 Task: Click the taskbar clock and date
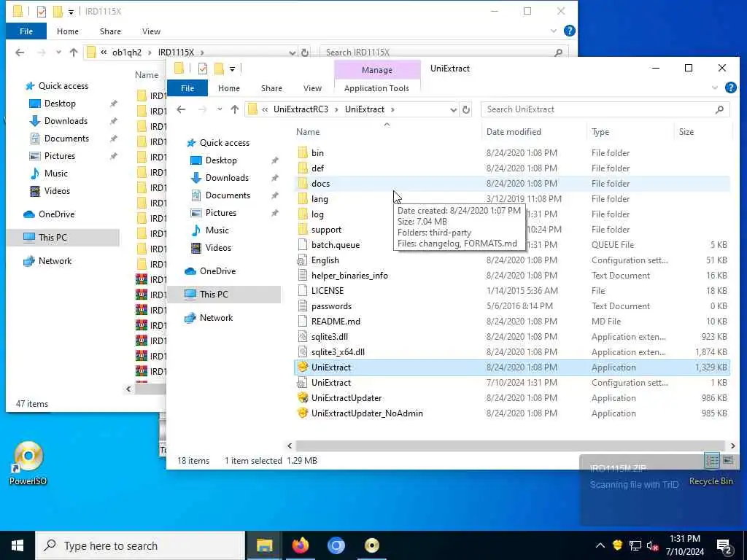pos(684,545)
